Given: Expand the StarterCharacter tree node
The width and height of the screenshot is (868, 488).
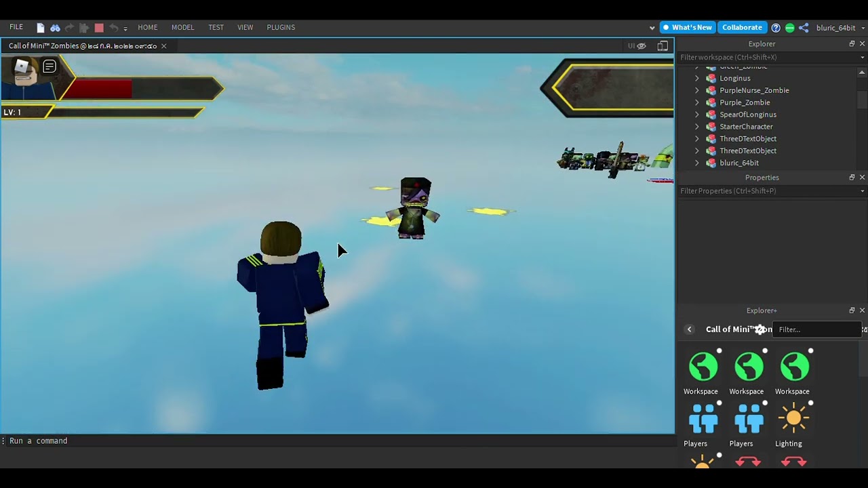Looking at the screenshot, I should click(696, 127).
